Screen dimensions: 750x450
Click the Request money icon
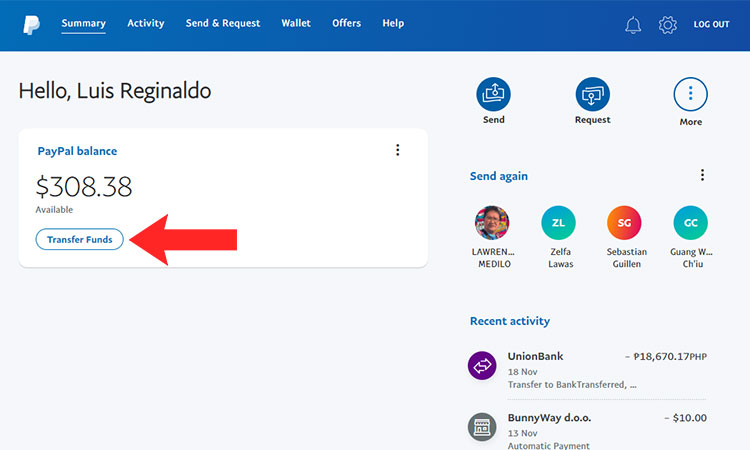pos(592,94)
